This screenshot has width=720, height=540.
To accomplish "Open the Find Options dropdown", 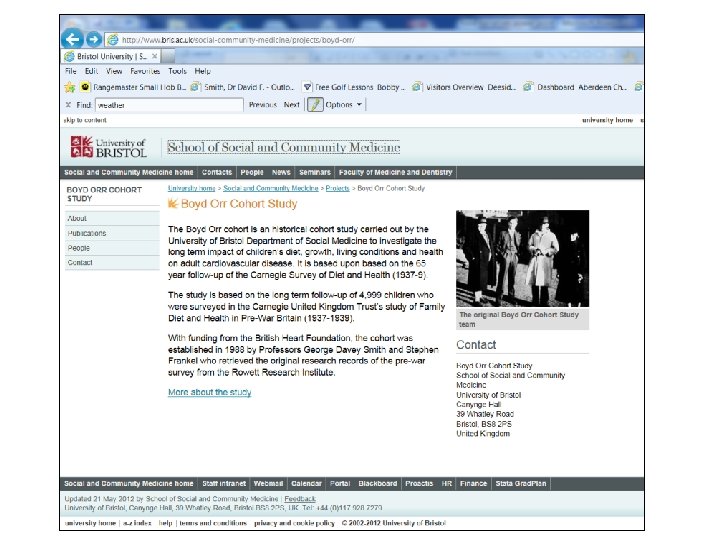I will 343,105.
